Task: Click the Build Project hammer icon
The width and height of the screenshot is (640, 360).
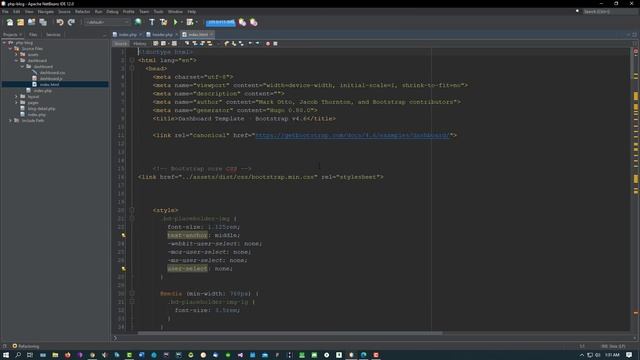Action: click(152, 22)
